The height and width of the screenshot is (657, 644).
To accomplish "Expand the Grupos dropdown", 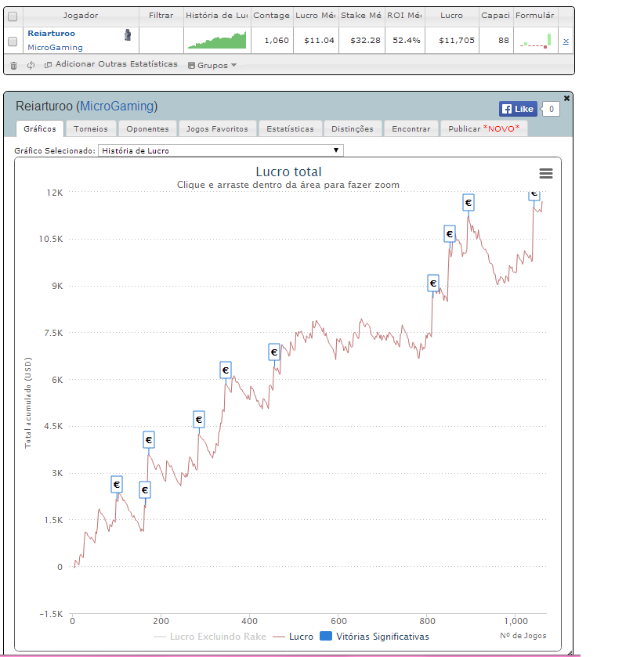I will [212, 65].
